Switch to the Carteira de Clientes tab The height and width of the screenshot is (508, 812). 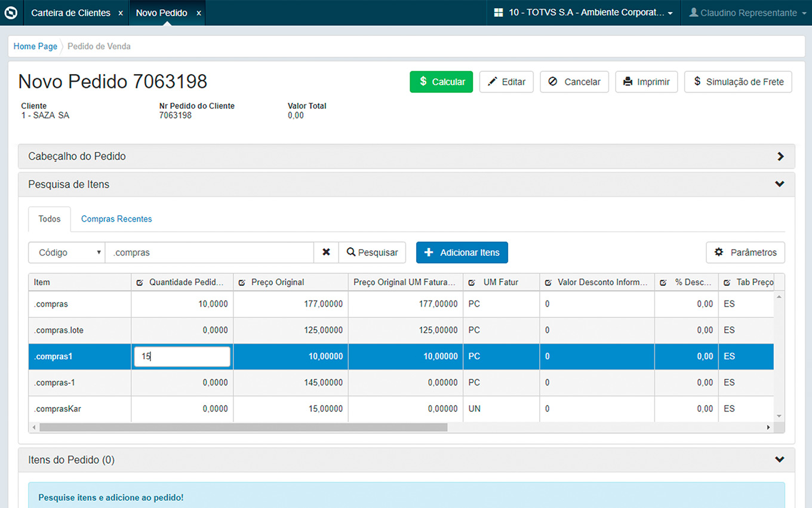click(x=70, y=13)
